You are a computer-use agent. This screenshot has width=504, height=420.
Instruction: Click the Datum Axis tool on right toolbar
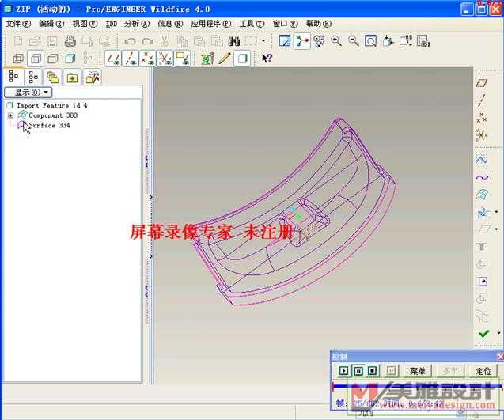(481, 100)
